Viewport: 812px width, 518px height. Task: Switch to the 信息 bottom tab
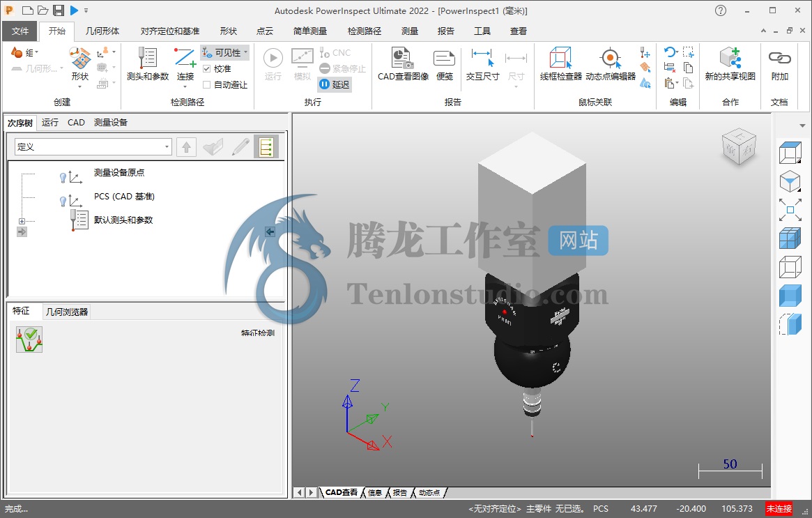[x=375, y=493]
